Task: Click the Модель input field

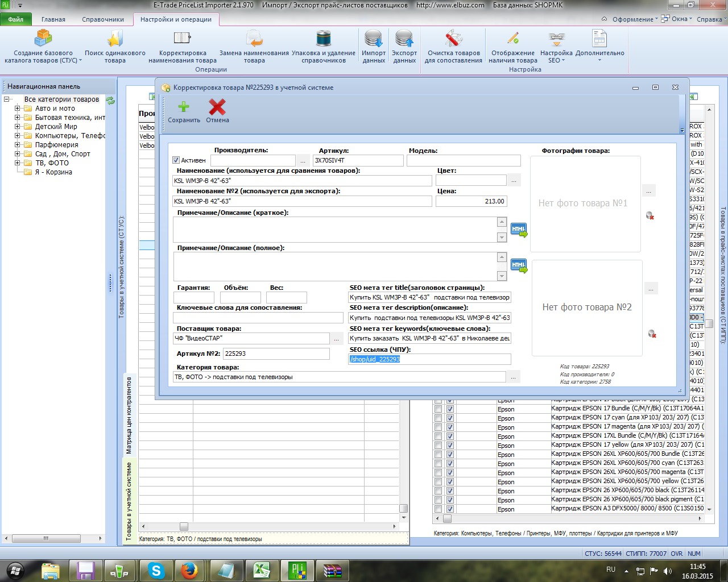Action: (464, 161)
